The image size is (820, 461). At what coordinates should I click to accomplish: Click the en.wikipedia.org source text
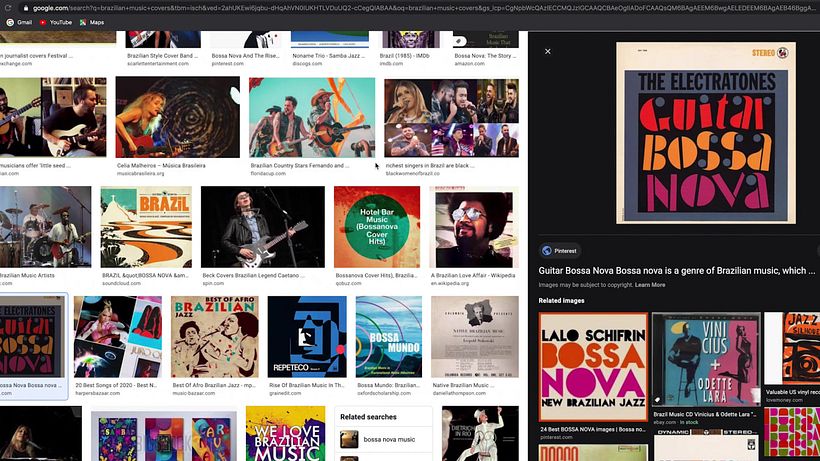[x=450, y=283]
